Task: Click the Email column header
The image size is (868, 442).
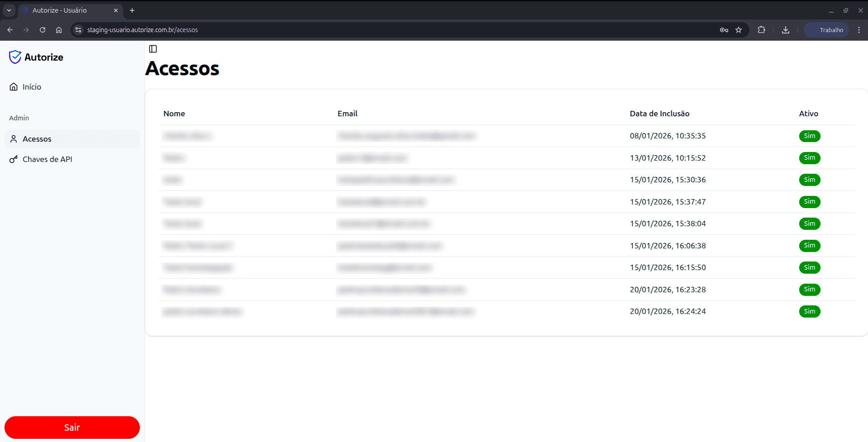Action: point(348,114)
